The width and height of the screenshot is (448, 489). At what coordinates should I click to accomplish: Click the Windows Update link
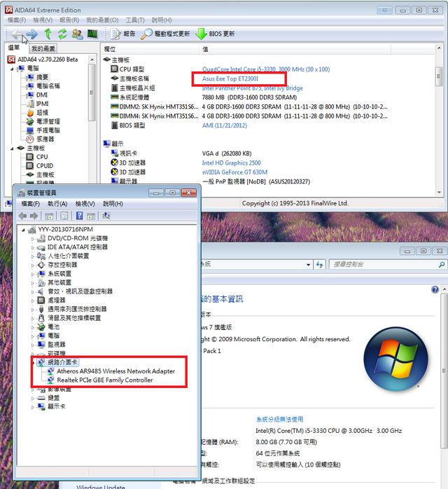point(101,486)
